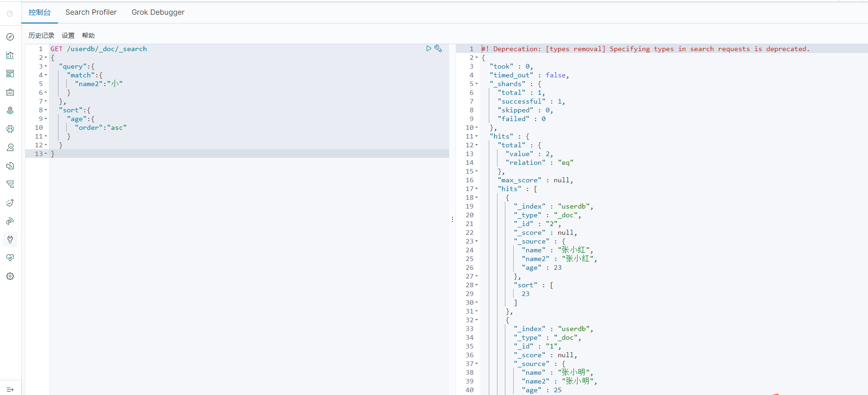Collapse "_source" block at response line 37
The image size is (868, 395).
click(x=477, y=364)
